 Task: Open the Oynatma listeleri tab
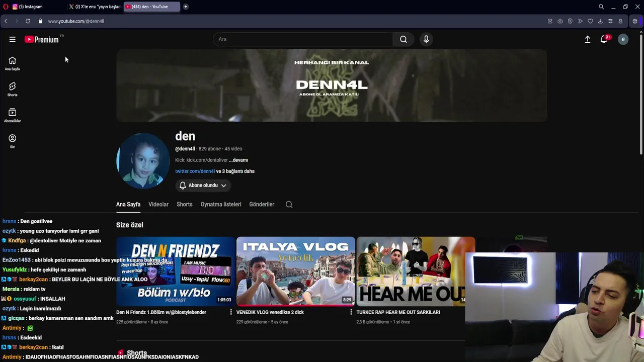[221, 204]
